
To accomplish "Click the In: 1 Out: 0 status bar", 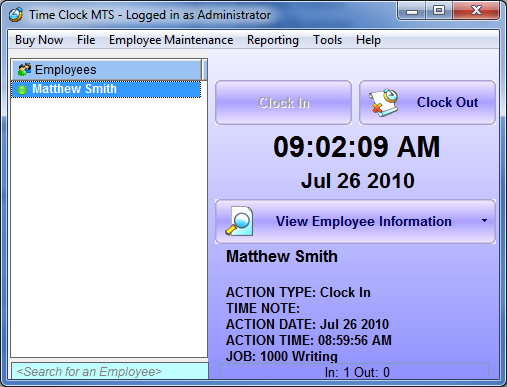I will coord(355,371).
